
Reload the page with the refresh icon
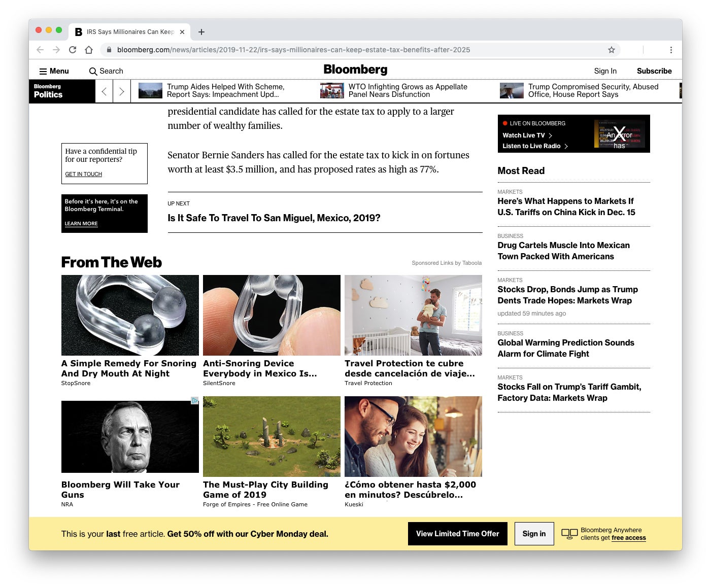pyautogui.click(x=73, y=50)
